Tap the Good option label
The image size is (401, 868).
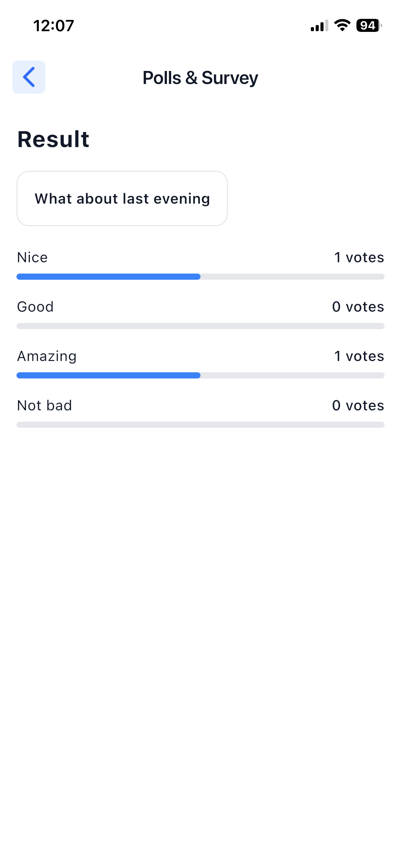click(x=35, y=307)
